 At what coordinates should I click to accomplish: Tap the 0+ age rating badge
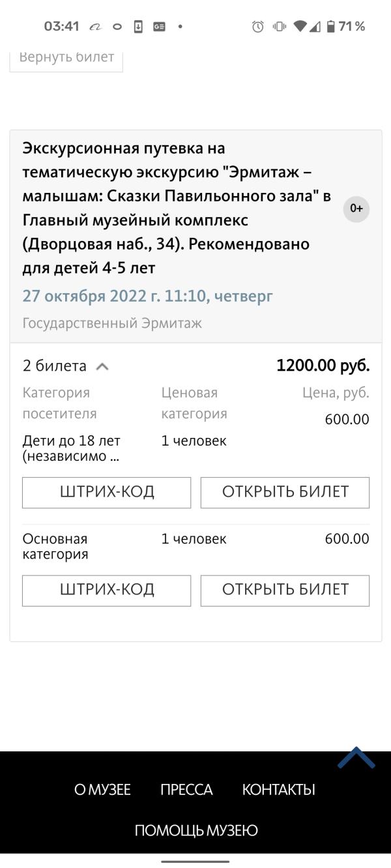point(356,209)
